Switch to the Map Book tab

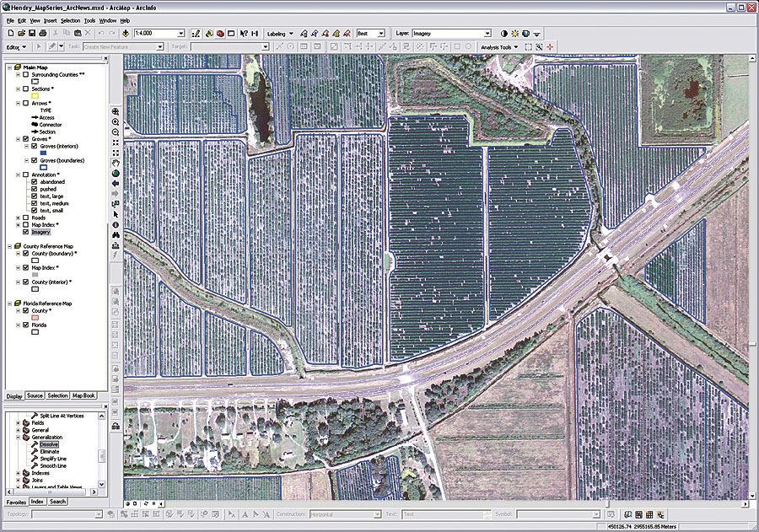(83, 395)
